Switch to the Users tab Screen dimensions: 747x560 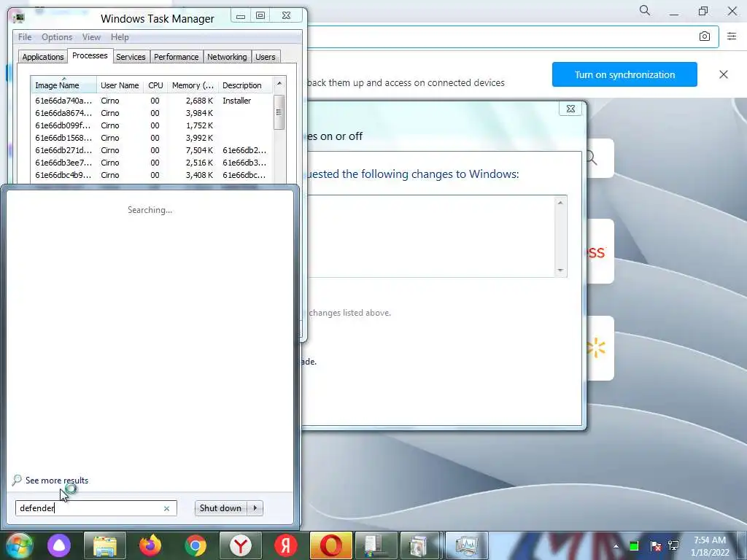[x=266, y=57]
